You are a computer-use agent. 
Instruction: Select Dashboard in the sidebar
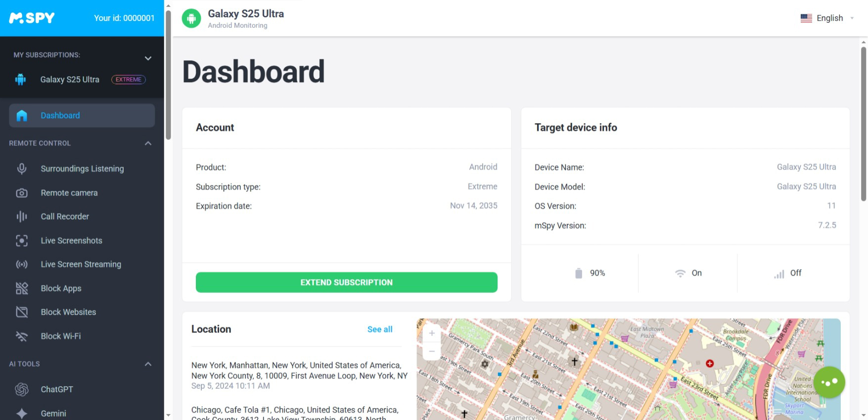(x=60, y=116)
